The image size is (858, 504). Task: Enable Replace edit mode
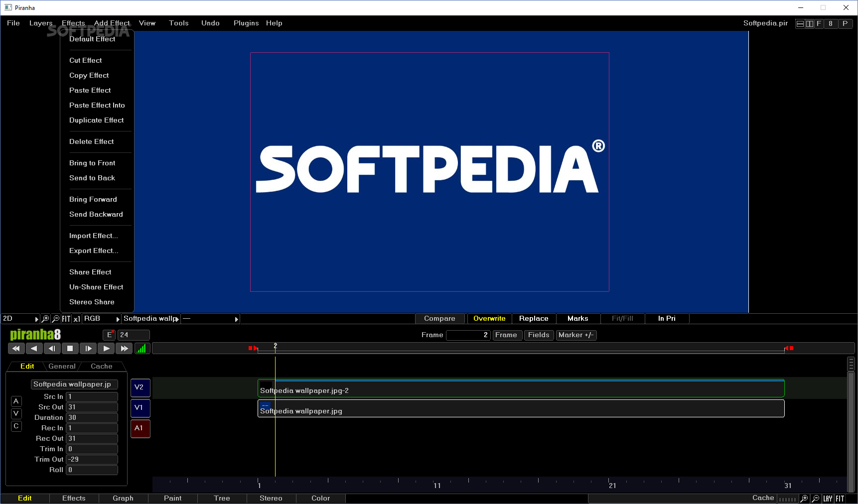[x=534, y=319]
